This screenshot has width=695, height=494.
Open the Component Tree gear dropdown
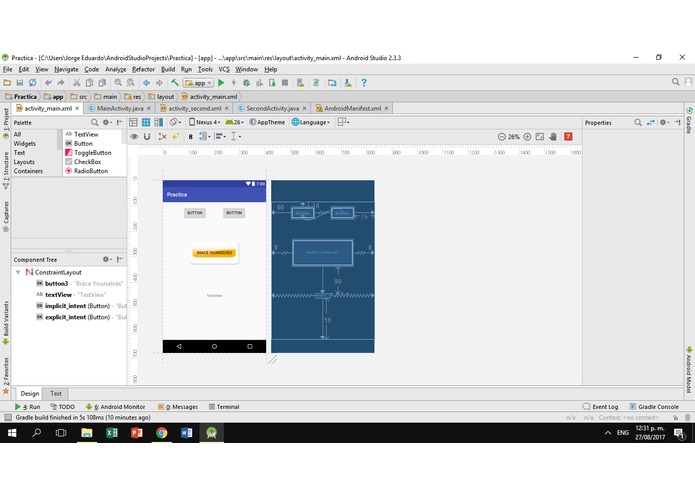107,259
